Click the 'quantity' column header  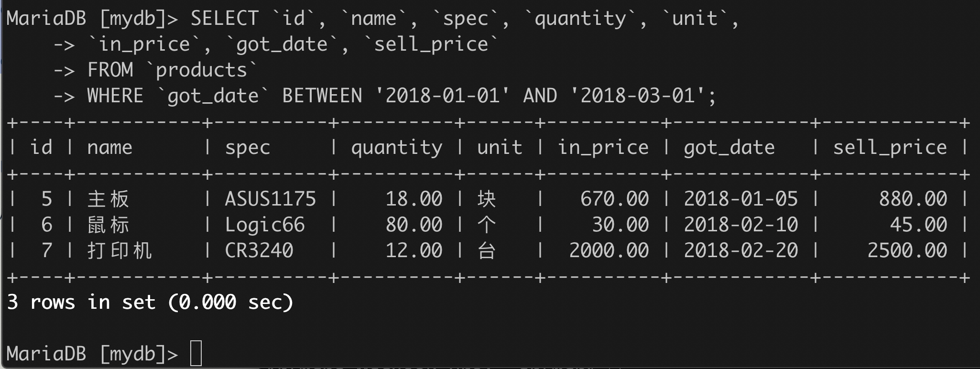tap(396, 147)
